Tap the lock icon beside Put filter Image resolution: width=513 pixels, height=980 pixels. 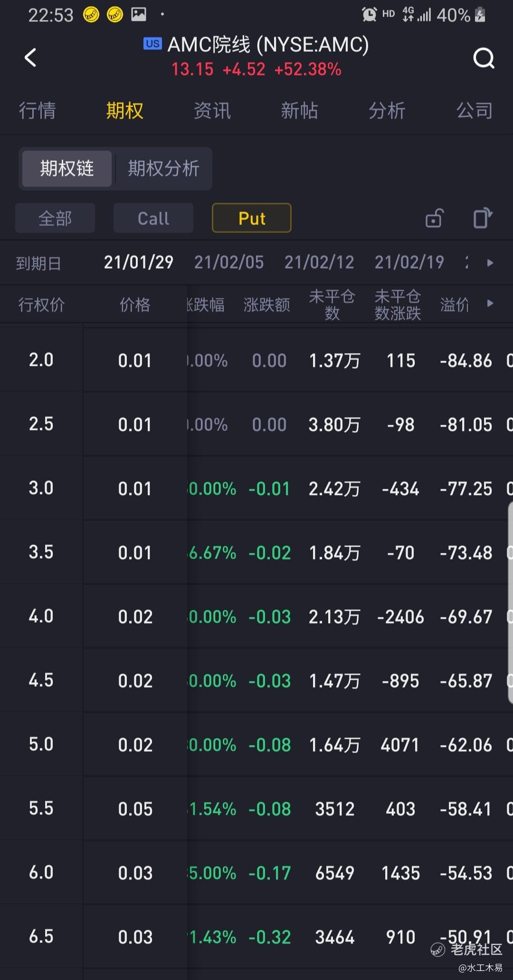pyautogui.click(x=434, y=218)
